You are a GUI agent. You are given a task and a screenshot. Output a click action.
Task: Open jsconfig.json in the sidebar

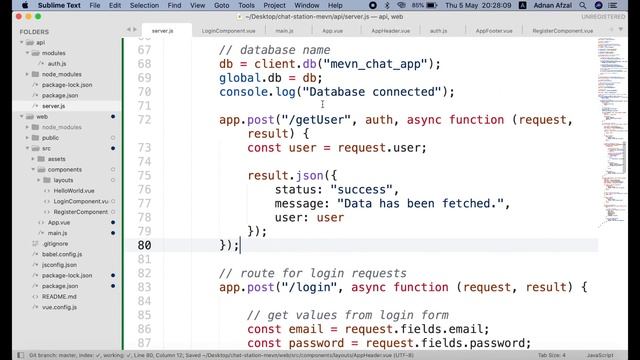click(59, 265)
